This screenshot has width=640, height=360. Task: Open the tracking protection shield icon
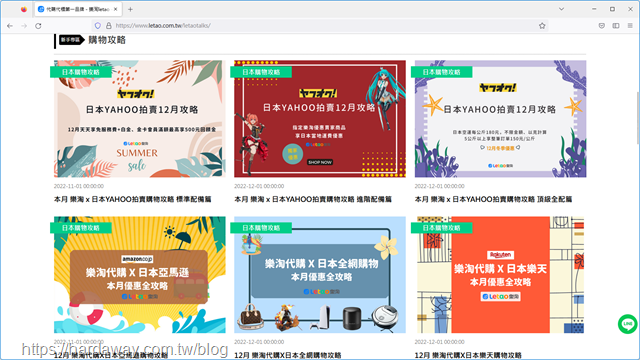pos(98,26)
